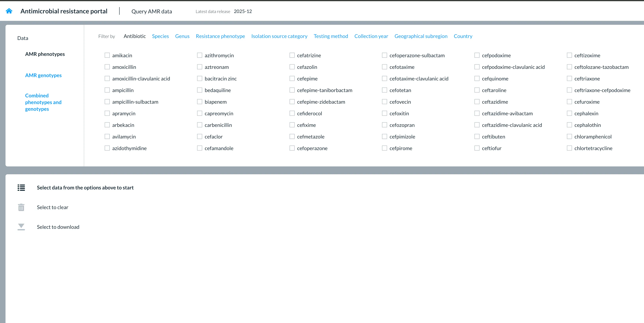Screen dimensions: 644x323
Task: Click the bacitracin zinc label
Action: [x=221, y=79]
